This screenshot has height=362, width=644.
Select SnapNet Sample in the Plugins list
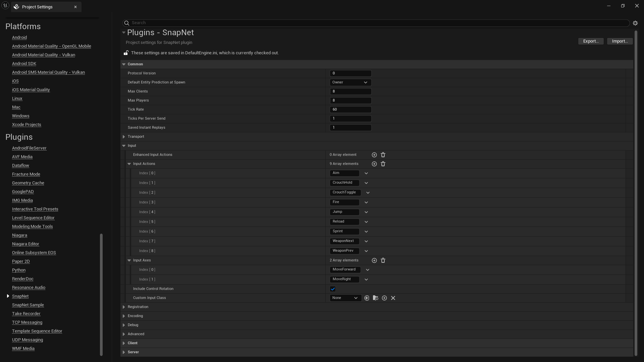[28, 305]
